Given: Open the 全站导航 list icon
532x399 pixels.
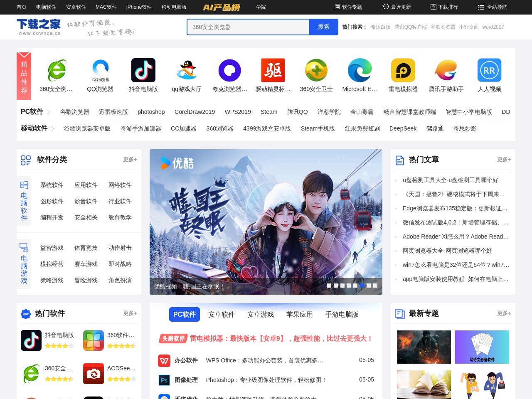Looking at the screenshot, I should tap(481, 7).
